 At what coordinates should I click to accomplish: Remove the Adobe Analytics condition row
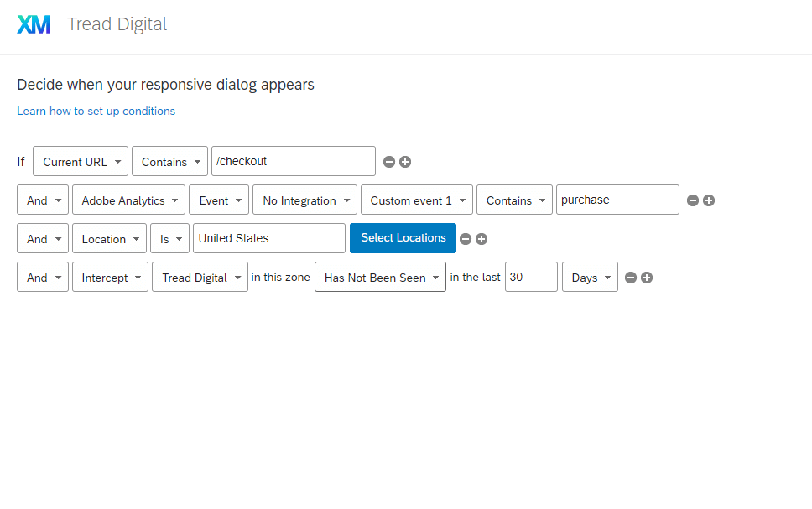tap(692, 200)
